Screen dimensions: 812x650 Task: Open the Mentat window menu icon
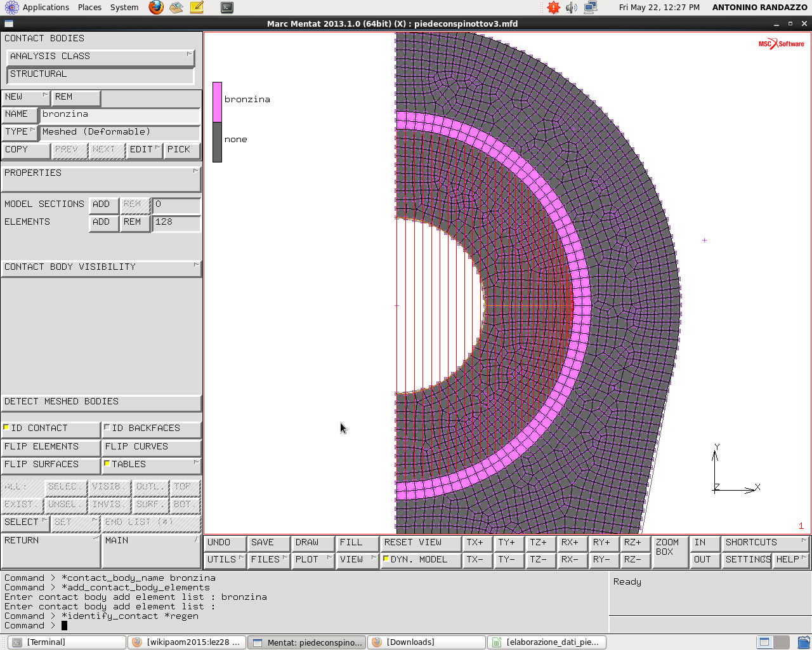9,23
